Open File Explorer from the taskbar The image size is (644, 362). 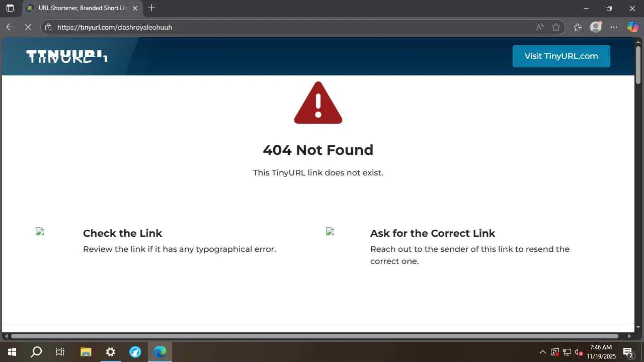86,352
